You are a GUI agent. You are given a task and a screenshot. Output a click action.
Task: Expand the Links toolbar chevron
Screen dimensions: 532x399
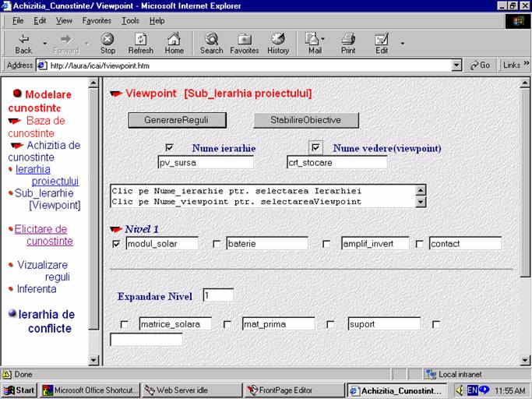(x=527, y=65)
